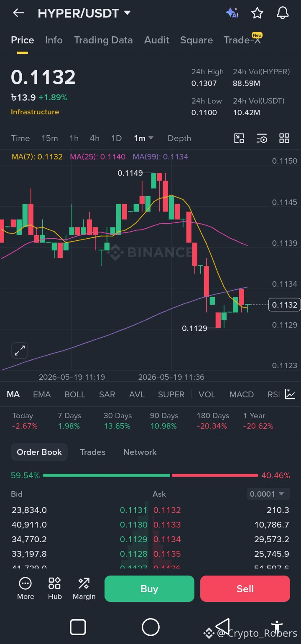Tap the MA(7): 0.1132 legend label
The width and height of the screenshot is (301, 644).
pos(37,157)
